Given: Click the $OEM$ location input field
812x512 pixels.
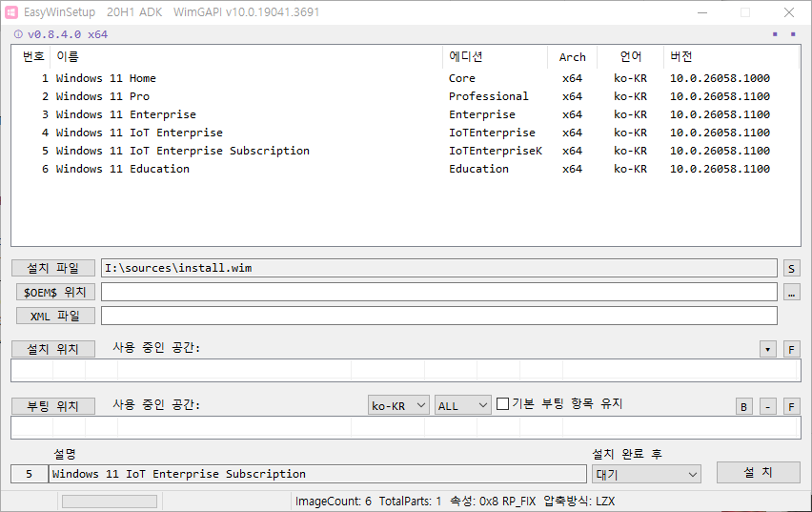Looking at the screenshot, I should 439,292.
